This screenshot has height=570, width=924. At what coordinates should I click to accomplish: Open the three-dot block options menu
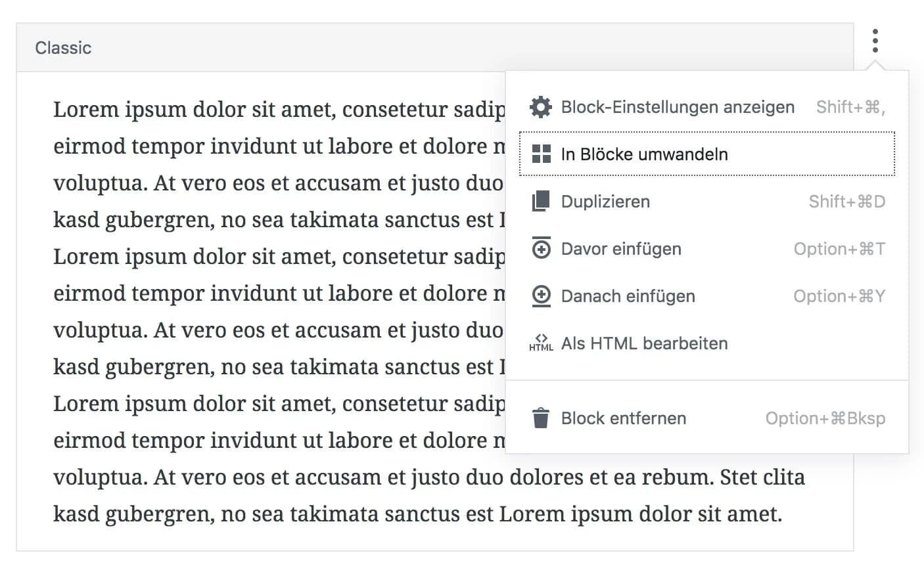[x=875, y=41]
